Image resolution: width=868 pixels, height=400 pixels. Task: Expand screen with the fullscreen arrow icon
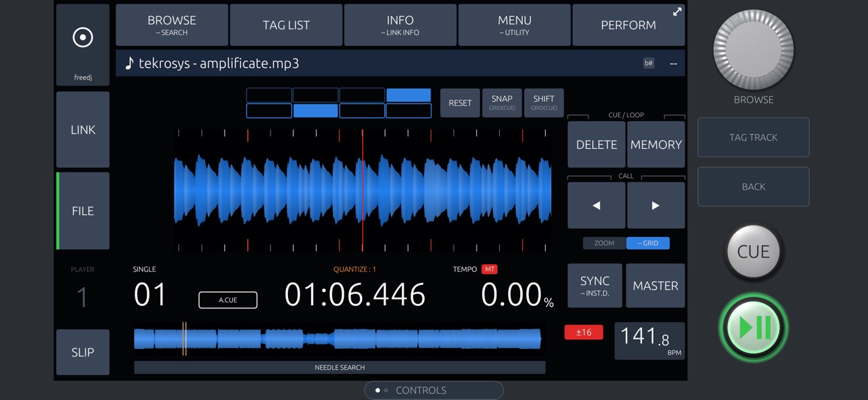click(677, 11)
